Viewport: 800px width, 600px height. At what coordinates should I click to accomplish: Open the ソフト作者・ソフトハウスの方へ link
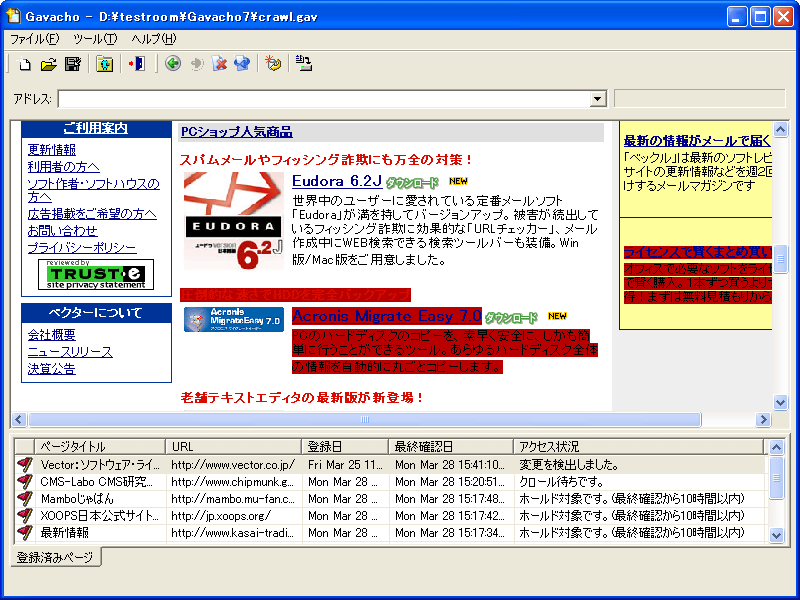[x=93, y=190]
